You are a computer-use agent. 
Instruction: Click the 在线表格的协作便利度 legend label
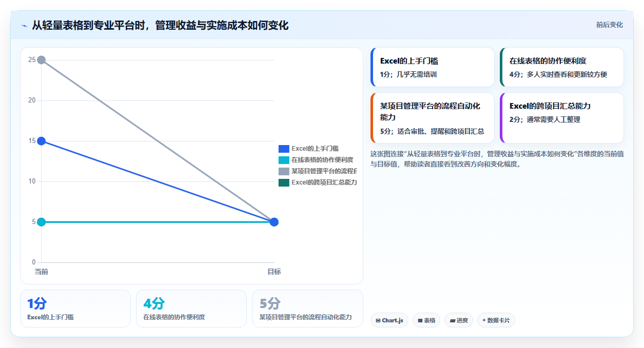(322, 160)
